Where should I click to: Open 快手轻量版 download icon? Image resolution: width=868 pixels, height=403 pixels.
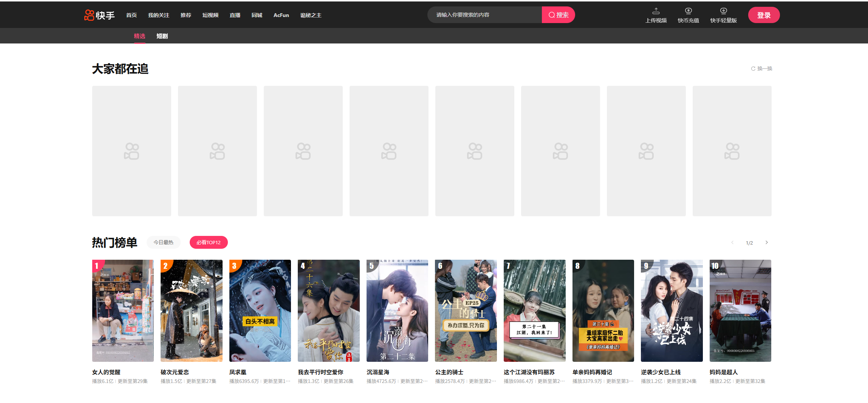[x=724, y=11]
